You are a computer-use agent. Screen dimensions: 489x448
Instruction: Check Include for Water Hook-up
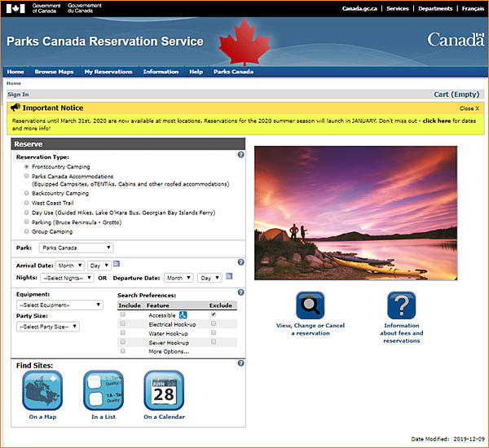pos(123,333)
